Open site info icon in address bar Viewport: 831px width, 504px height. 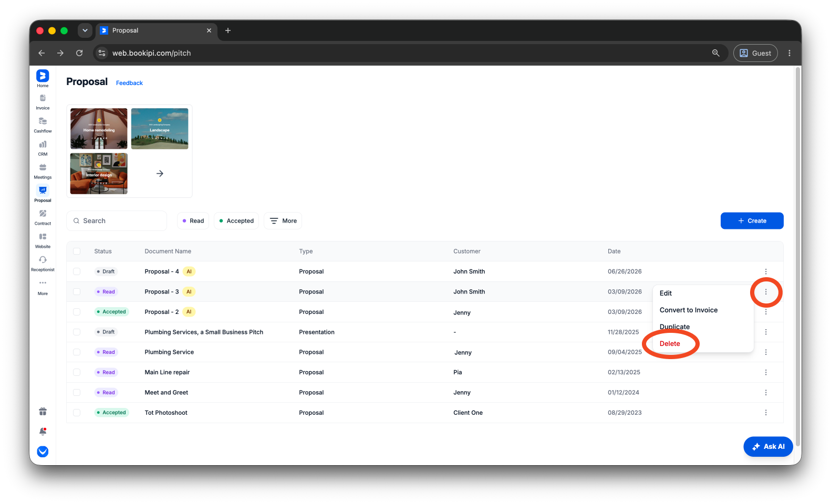[x=102, y=53]
